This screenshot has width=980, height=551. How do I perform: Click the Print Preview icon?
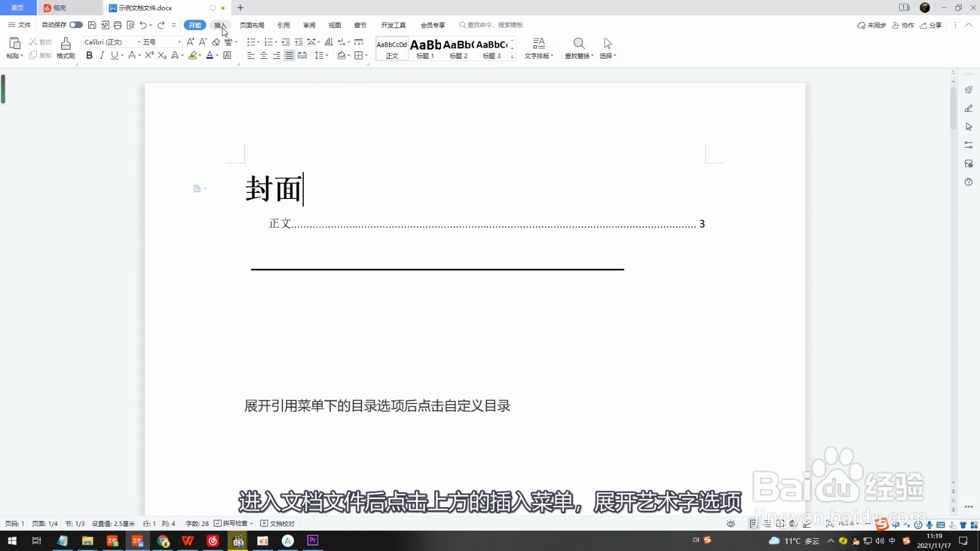130,25
